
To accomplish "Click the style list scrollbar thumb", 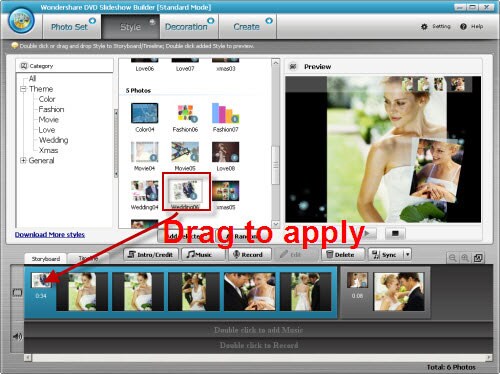I will (x=276, y=165).
